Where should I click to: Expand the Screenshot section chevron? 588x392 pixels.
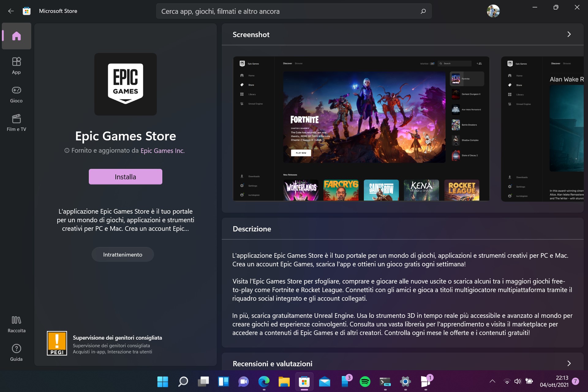569,34
